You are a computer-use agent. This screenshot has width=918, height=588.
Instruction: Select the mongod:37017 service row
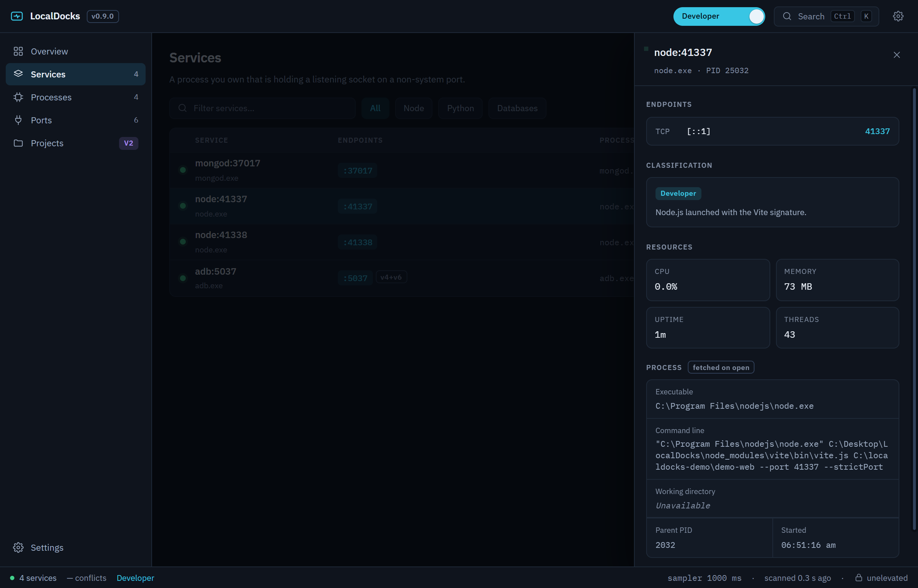[x=401, y=170]
